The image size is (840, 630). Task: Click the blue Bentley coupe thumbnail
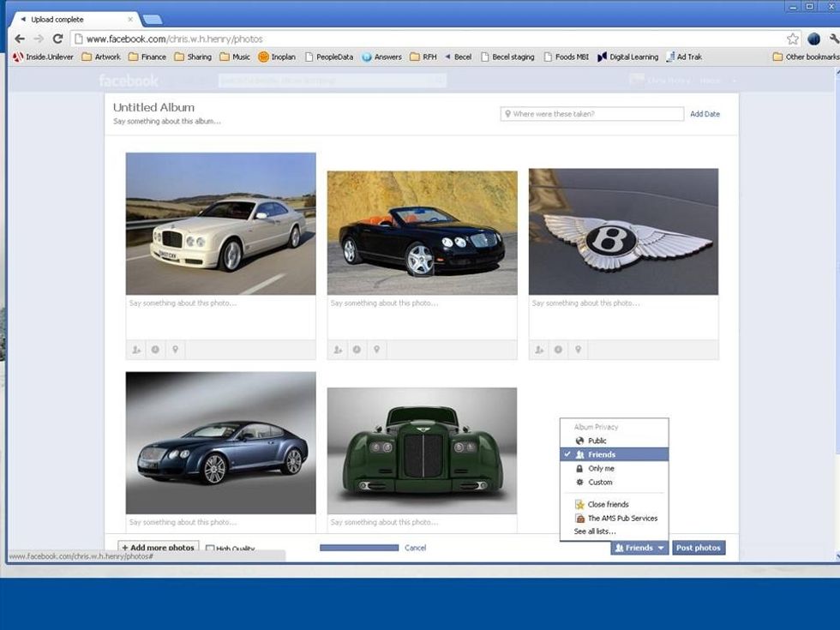[x=221, y=443]
